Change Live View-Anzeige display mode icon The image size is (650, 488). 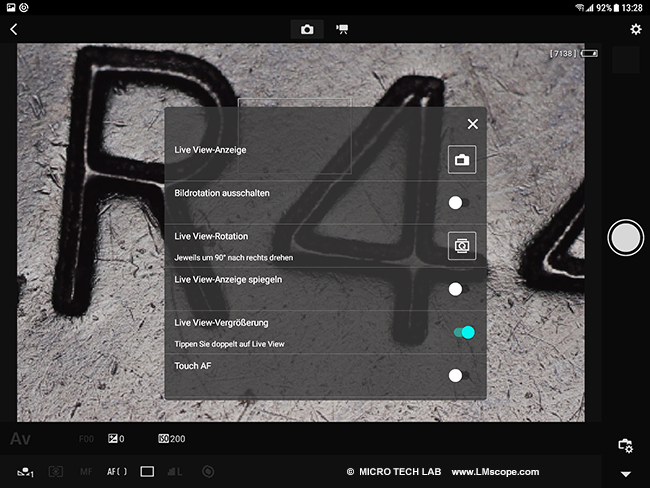(462, 160)
